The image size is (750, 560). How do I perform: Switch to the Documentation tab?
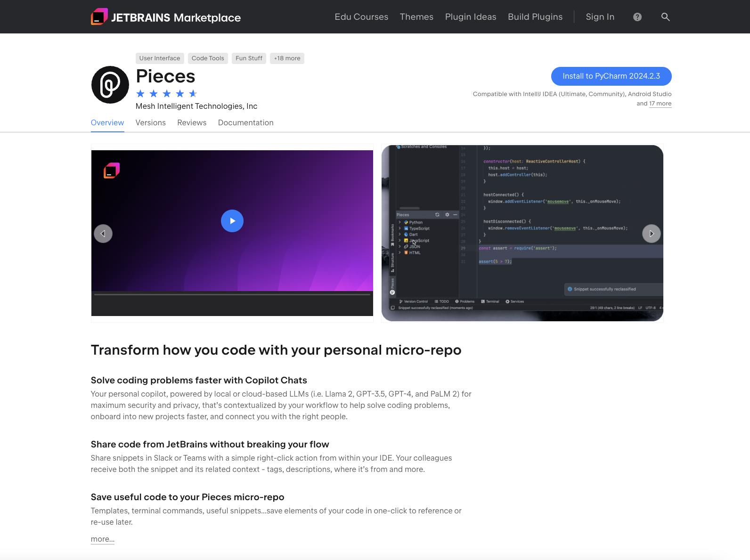245,122
